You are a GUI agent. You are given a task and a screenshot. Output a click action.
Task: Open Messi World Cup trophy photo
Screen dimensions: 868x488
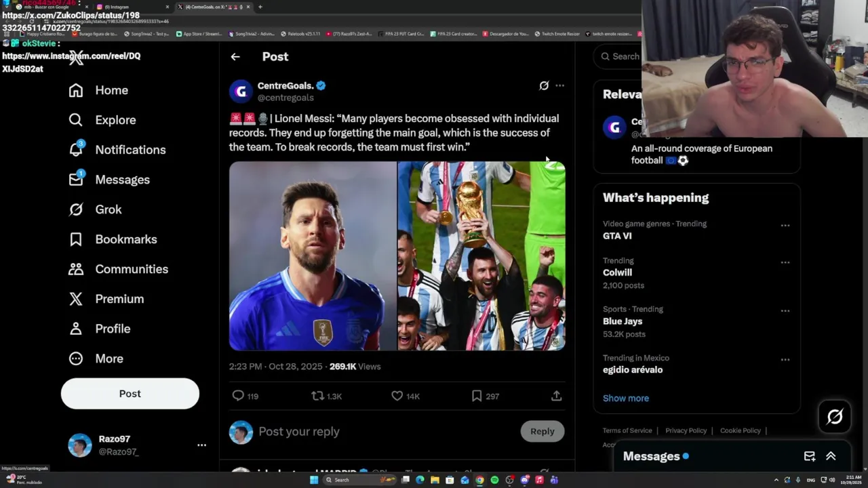(481, 256)
